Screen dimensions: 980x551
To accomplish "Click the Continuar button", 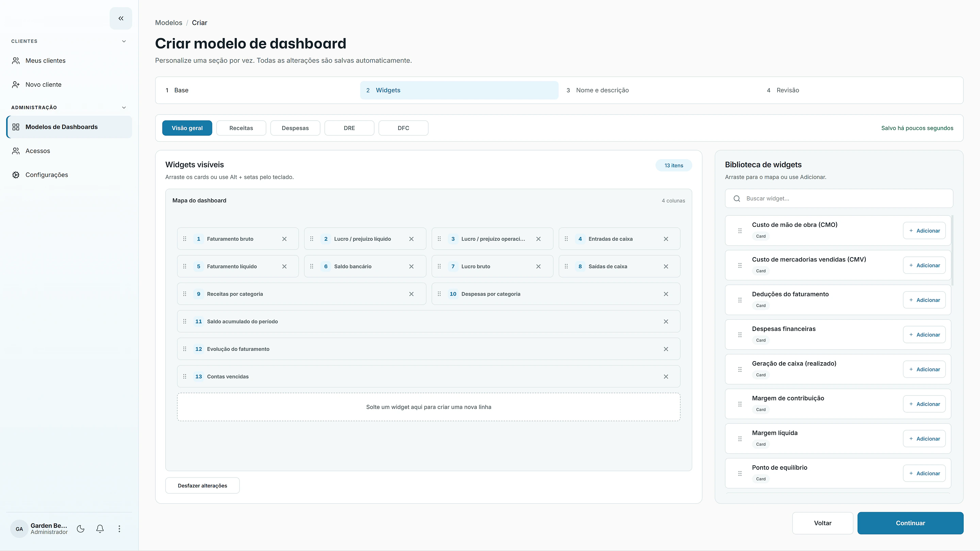I will [x=910, y=523].
